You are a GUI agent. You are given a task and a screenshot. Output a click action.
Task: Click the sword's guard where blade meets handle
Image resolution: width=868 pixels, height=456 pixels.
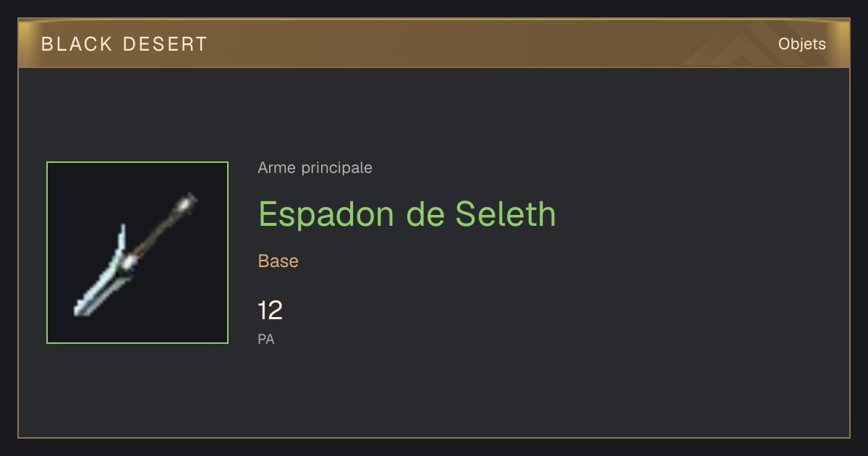[x=131, y=261]
